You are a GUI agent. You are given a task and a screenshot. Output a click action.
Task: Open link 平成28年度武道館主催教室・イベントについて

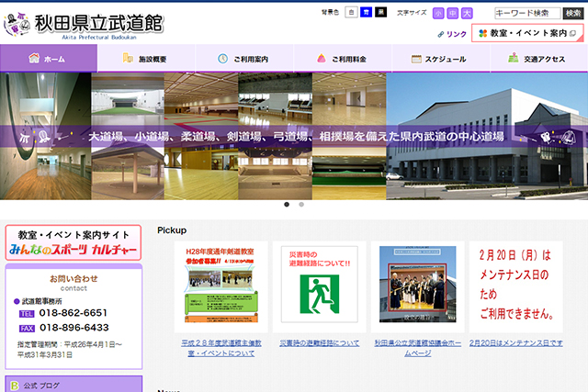[221, 348]
